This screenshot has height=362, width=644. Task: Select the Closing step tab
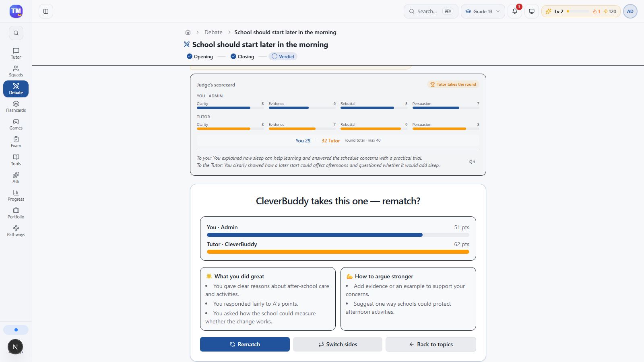242,57
